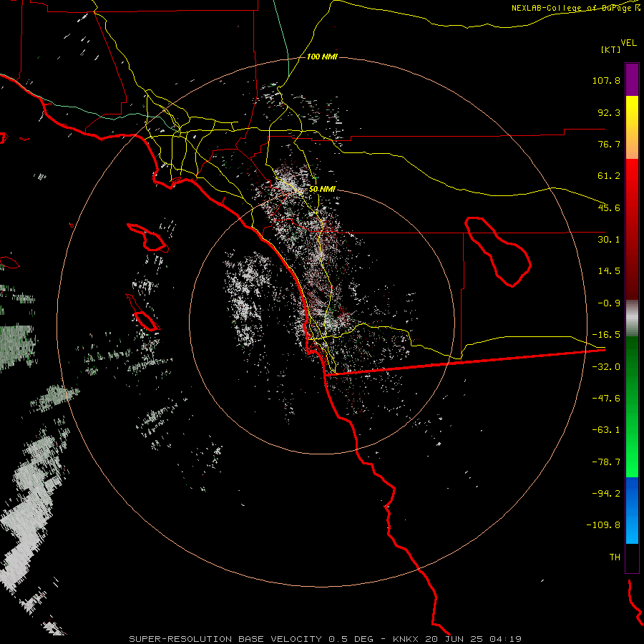Click the 61.2 legend value
Viewport: 644px width, 644px height.
tap(609, 176)
